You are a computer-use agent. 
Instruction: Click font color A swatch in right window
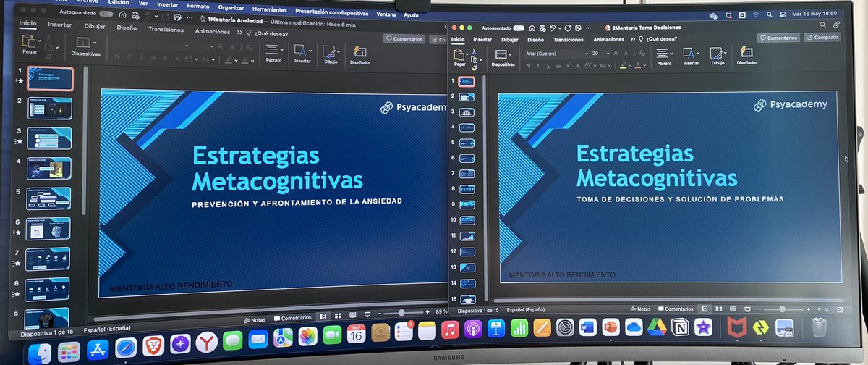coord(637,65)
